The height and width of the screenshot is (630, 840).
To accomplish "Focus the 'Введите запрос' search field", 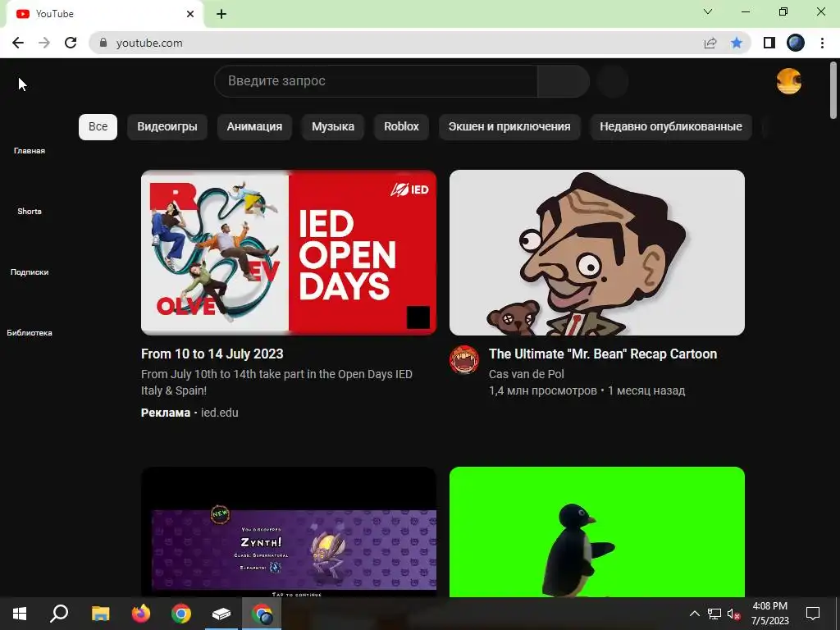I will (x=376, y=81).
